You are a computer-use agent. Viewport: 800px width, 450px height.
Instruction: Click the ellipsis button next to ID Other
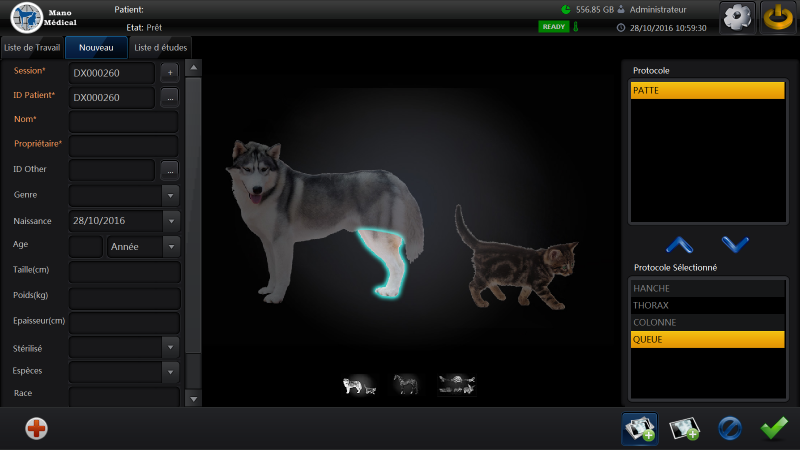(170, 170)
